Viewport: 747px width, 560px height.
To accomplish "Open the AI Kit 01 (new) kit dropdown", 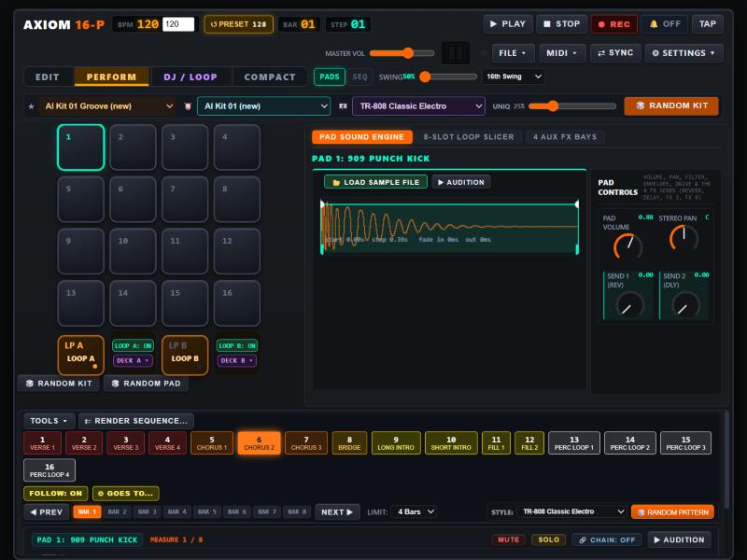I will coord(263,106).
